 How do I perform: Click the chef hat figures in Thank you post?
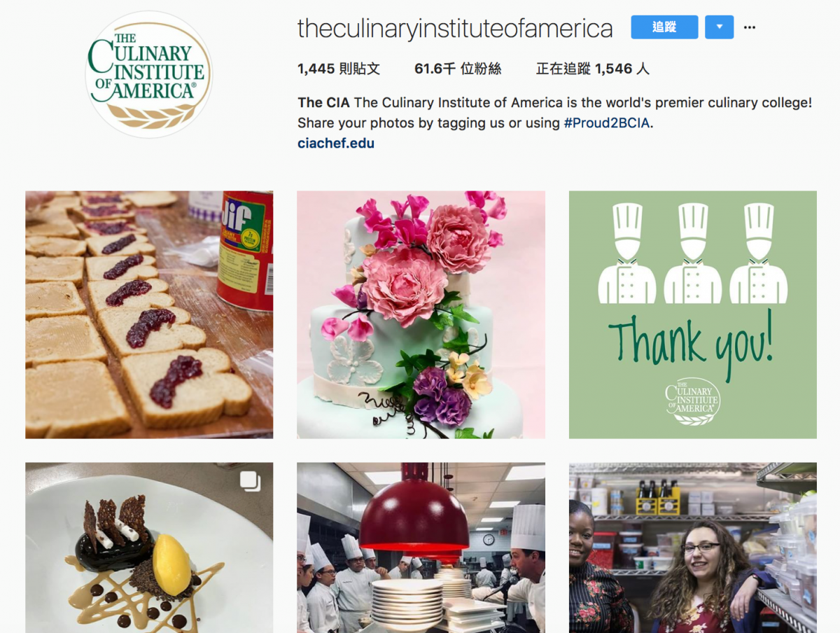pos(692,253)
